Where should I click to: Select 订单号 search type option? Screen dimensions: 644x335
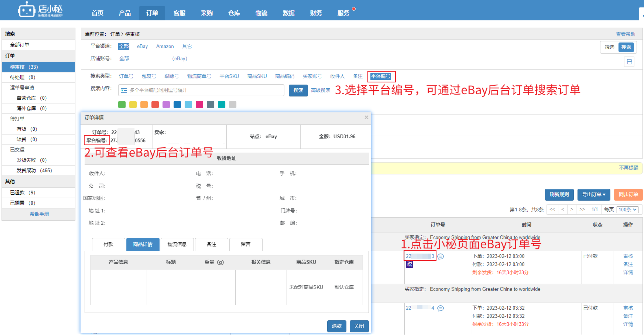(126, 76)
